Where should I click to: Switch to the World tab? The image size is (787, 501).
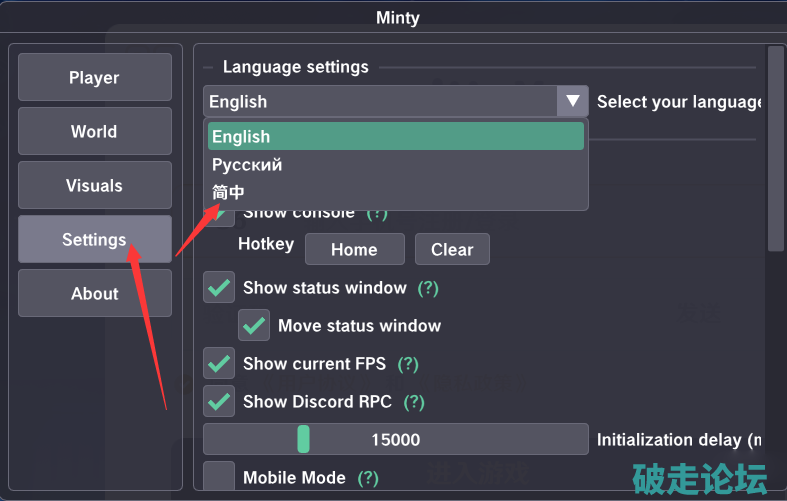coord(94,132)
